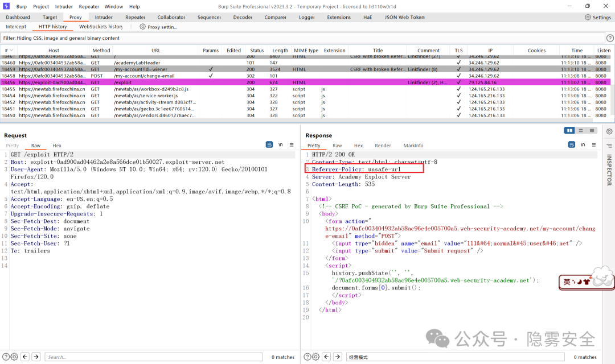
Task: Sort by the MIME type column header
Action: coord(306,50)
